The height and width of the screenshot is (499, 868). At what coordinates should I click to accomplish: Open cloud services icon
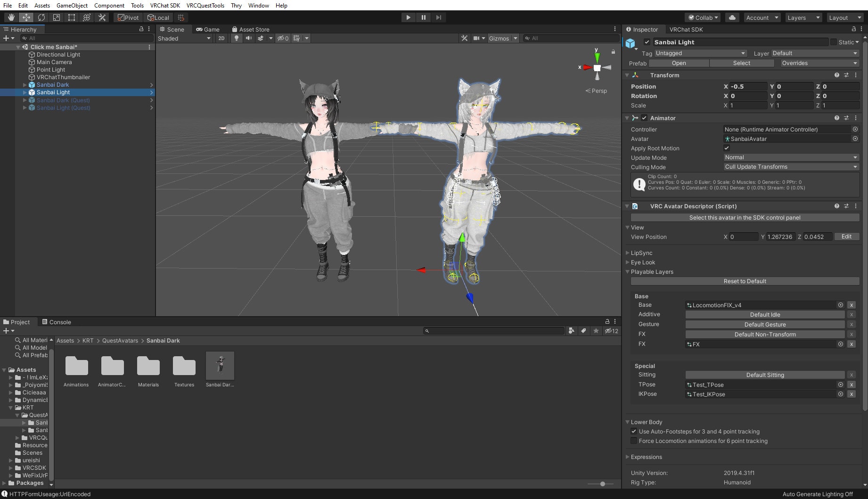732,17
